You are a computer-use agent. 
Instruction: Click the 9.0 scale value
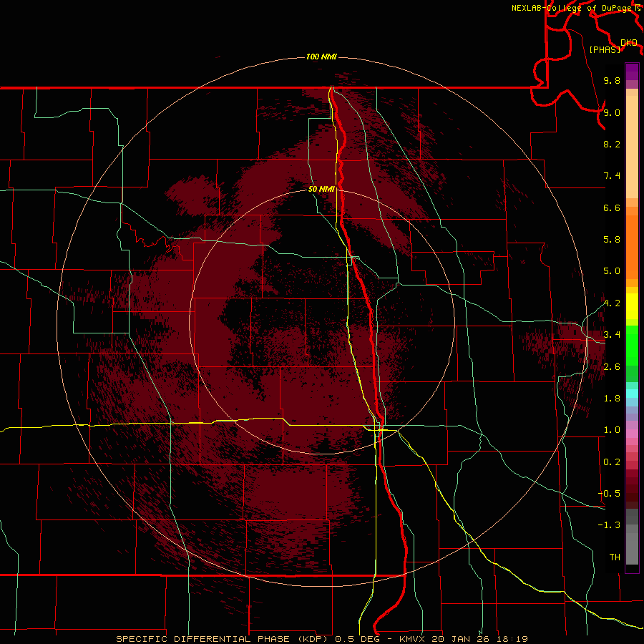[x=612, y=112]
